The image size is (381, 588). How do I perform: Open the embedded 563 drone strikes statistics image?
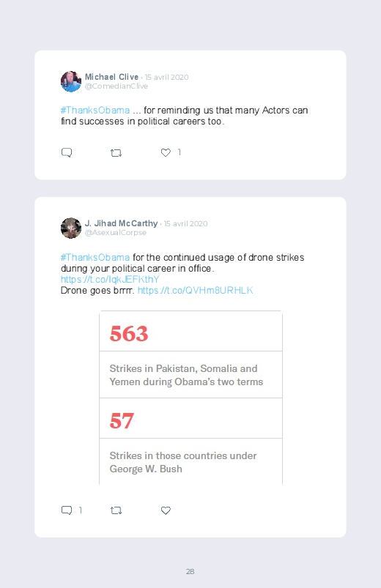point(190,398)
